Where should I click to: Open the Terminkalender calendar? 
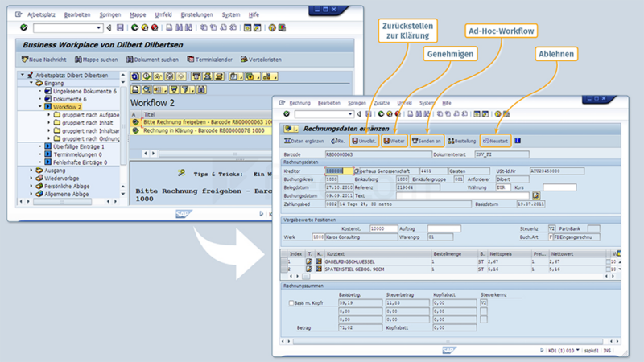pyautogui.click(x=209, y=60)
